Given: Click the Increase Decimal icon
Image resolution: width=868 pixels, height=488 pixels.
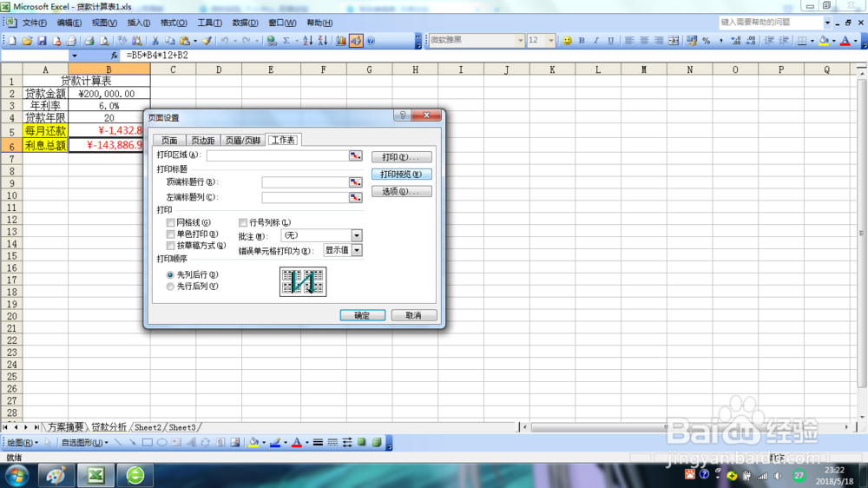Looking at the screenshot, I should 736,41.
